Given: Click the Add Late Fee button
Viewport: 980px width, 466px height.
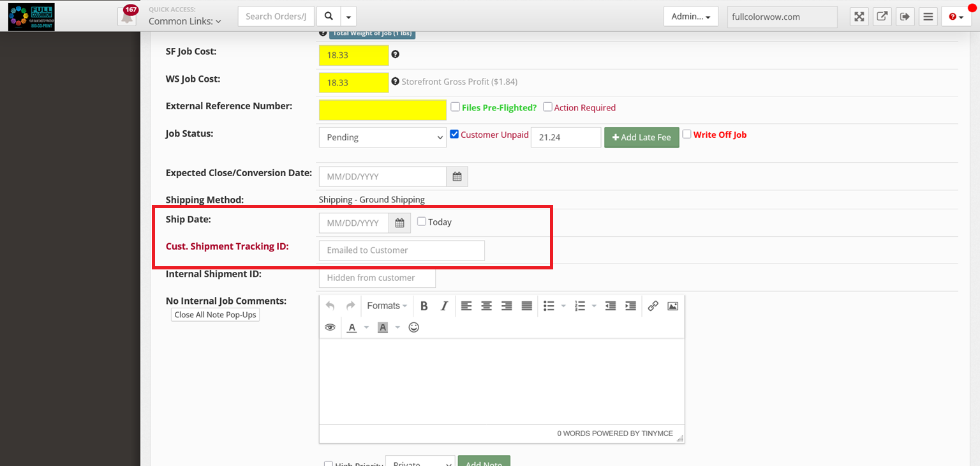Looking at the screenshot, I should (642, 137).
